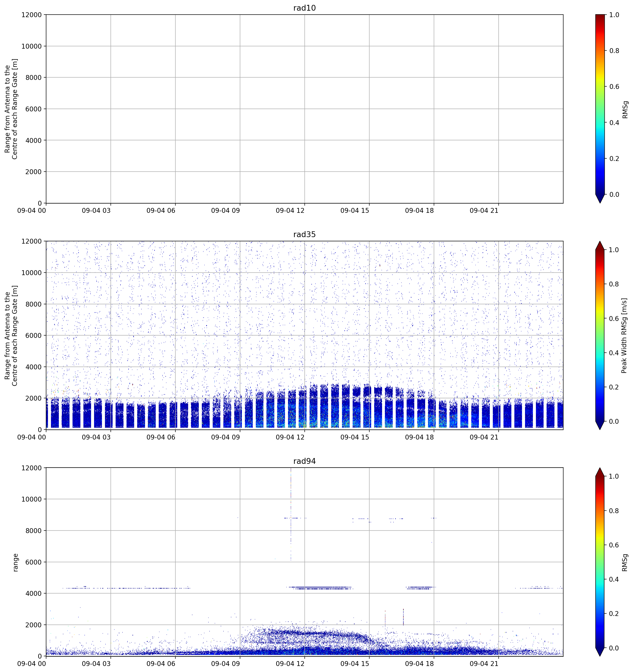The image size is (633, 672).
Task: Click the 8000 y tick of rad10
Action: [34, 77]
